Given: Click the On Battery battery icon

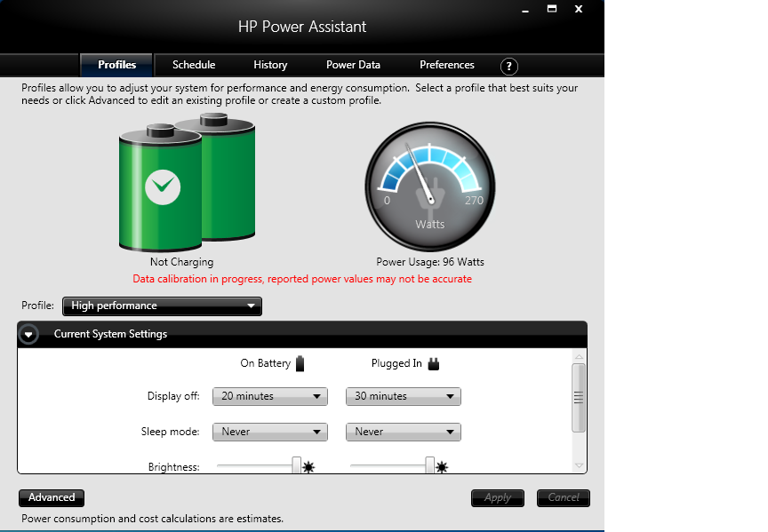Looking at the screenshot, I should point(300,363).
